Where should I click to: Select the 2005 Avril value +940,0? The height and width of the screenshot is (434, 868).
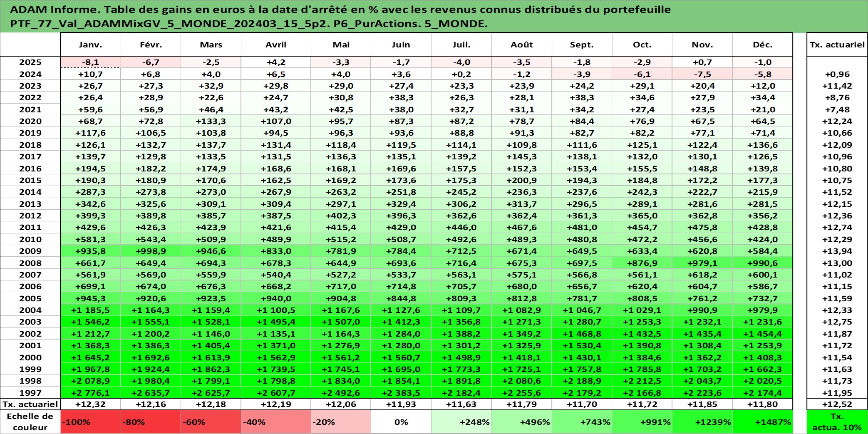[x=276, y=298]
